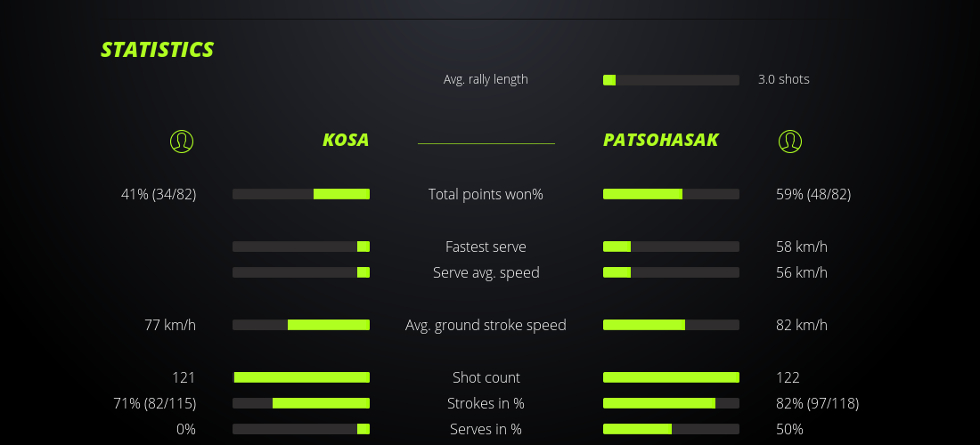Click the STATISTICS heading

coord(158,50)
